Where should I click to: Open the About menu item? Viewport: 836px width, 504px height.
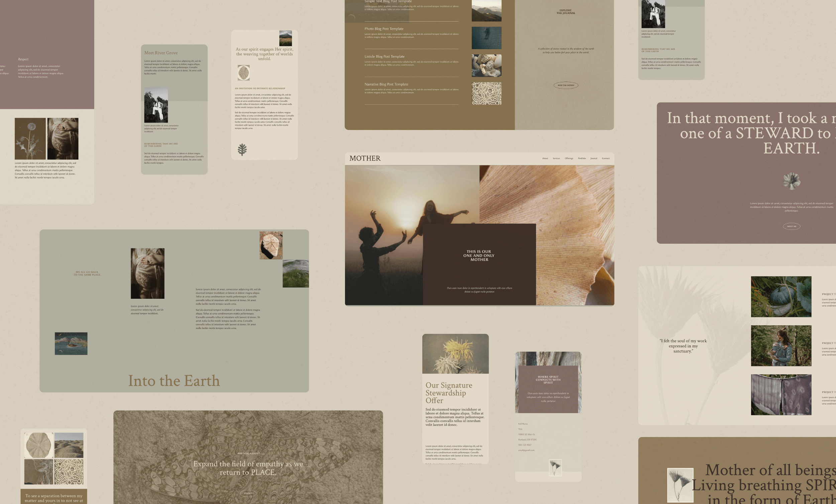coord(545,158)
